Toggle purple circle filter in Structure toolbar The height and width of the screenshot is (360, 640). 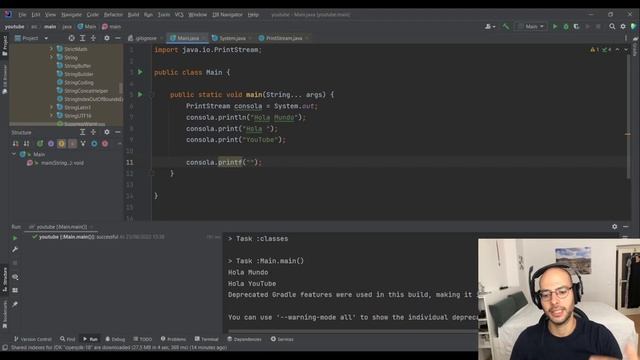point(51,144)
